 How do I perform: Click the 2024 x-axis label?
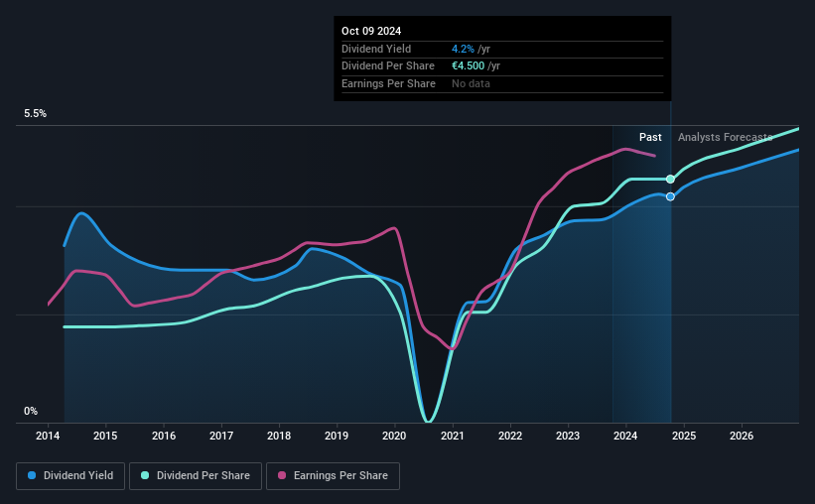tap(625, 436)
